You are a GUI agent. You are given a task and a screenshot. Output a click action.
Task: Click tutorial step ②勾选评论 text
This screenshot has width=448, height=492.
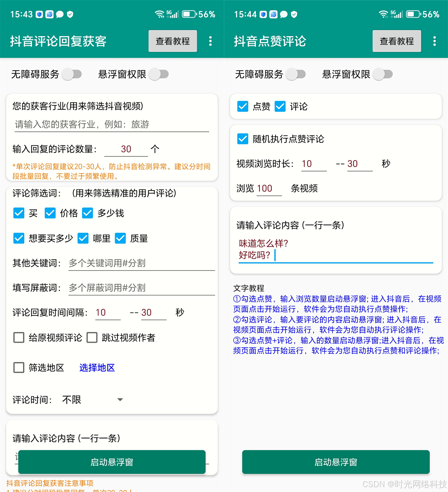click(337, 325)
